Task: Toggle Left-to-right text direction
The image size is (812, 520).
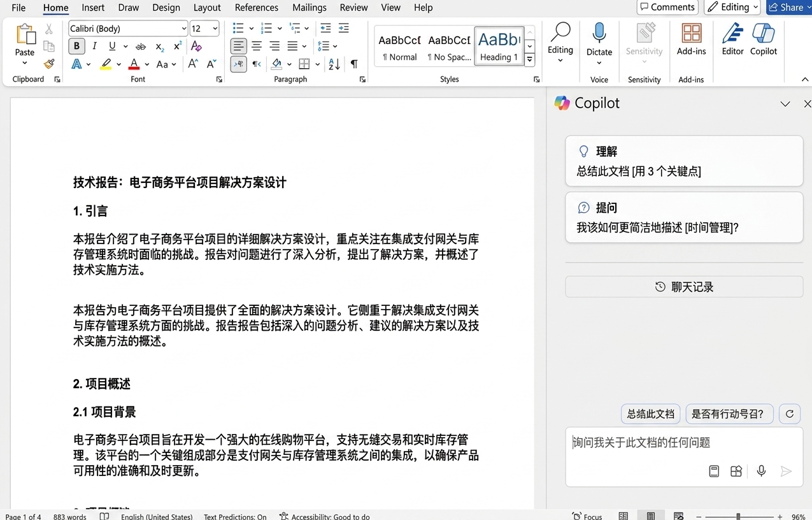Action: pos(238,64)
